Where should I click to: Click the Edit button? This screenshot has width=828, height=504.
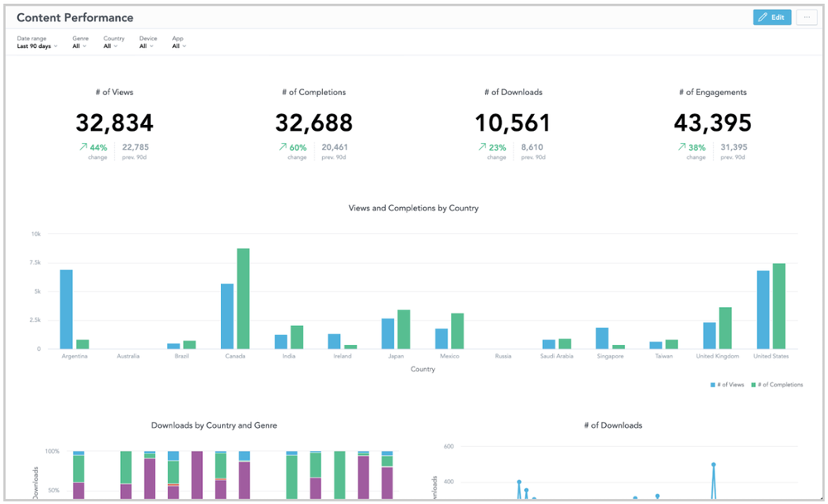(772, 17)
